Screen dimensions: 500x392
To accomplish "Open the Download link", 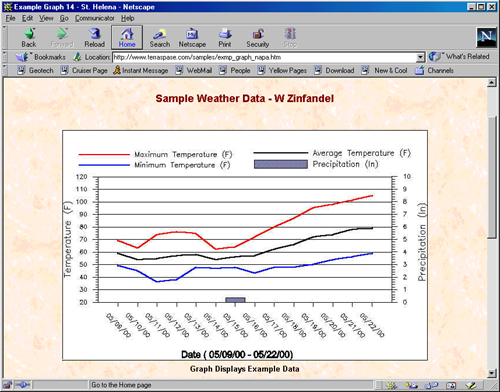I will tap(334, 70).
